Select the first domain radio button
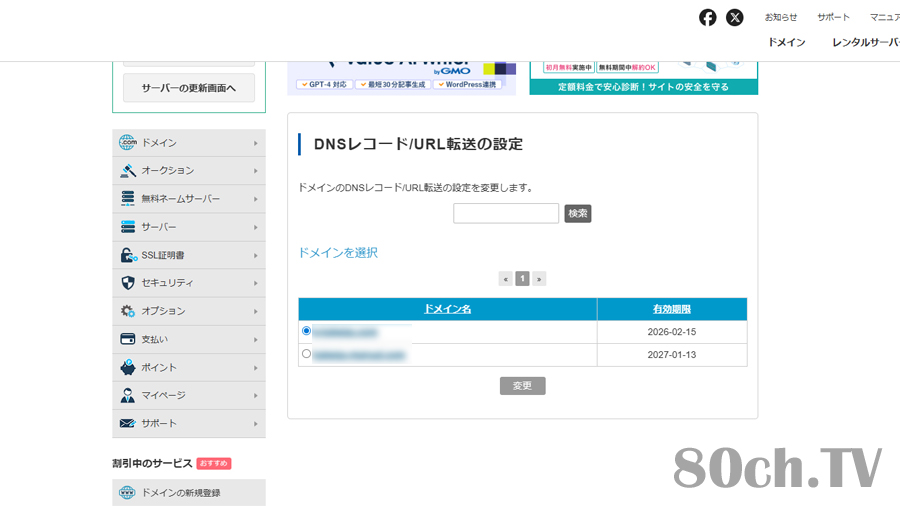 (x=307, y=331)
